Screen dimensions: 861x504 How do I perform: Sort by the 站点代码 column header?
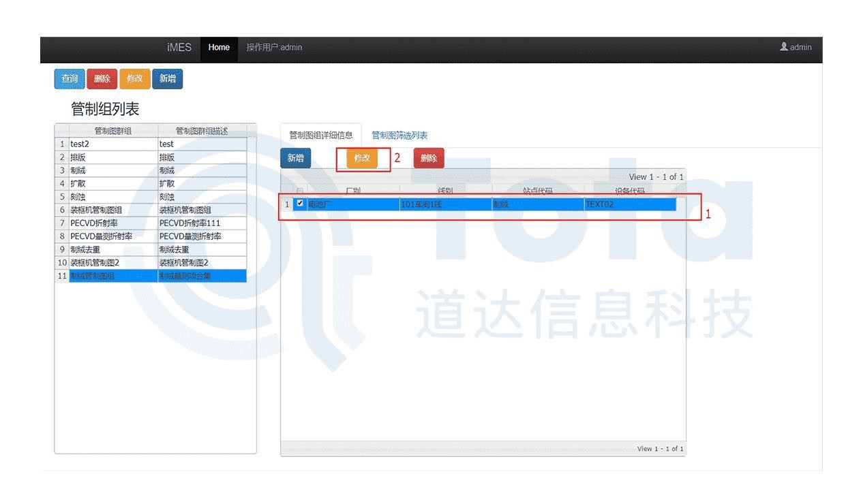coord(538,191)
